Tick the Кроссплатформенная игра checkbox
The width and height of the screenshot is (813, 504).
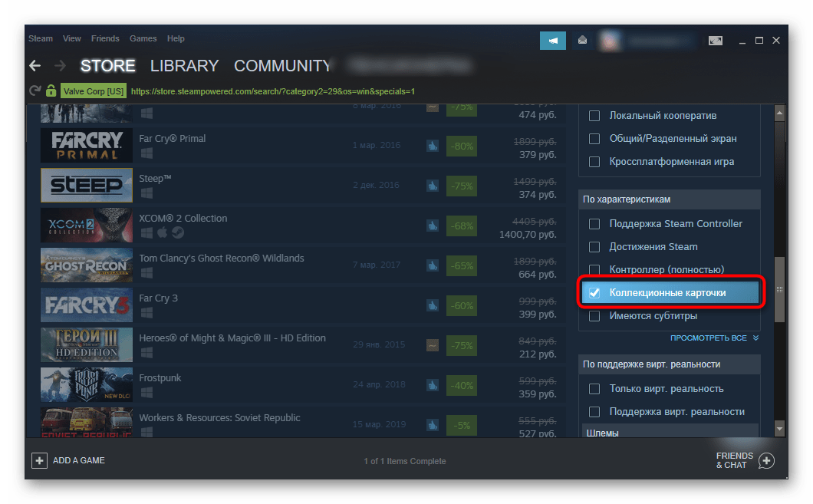(594, 162)
